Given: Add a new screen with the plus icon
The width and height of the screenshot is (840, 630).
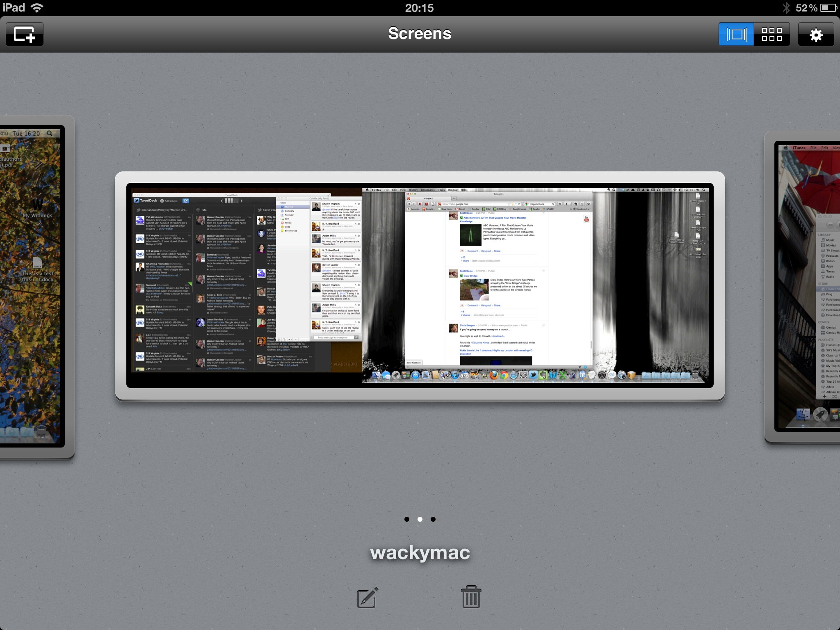Looking at the screenshot, I should tap(25, 34).
